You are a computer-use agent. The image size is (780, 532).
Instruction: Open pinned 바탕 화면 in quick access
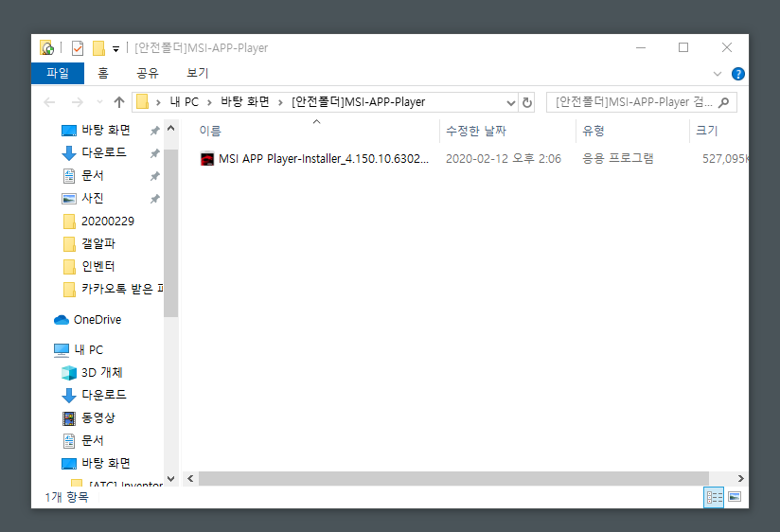105,131
